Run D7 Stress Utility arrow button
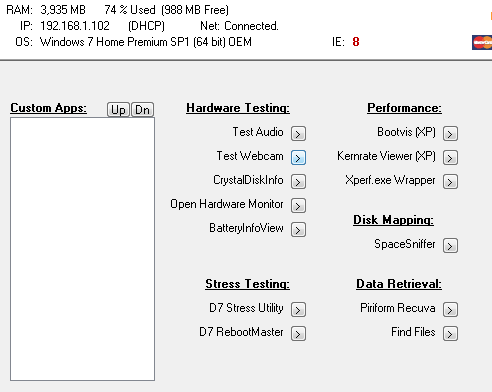The image size is (492, 392). tap(298, 310)
